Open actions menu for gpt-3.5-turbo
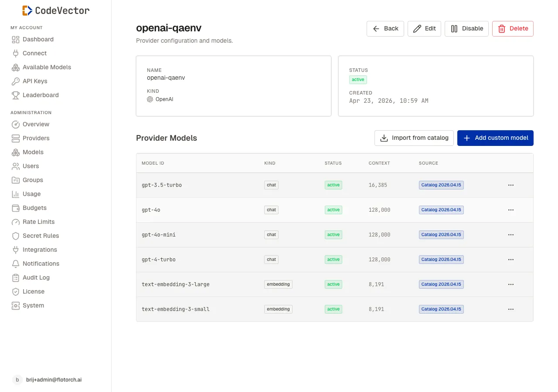 tap(511, 185)
